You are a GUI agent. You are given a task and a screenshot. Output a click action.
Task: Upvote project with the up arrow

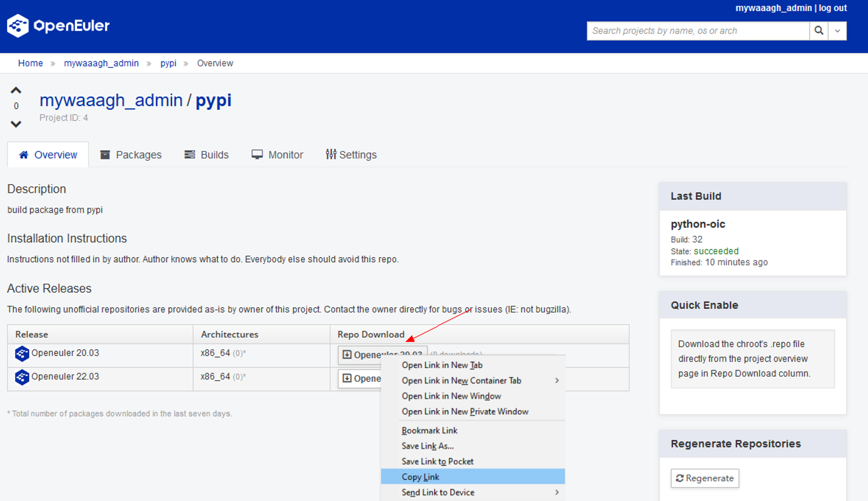[16, 90]
